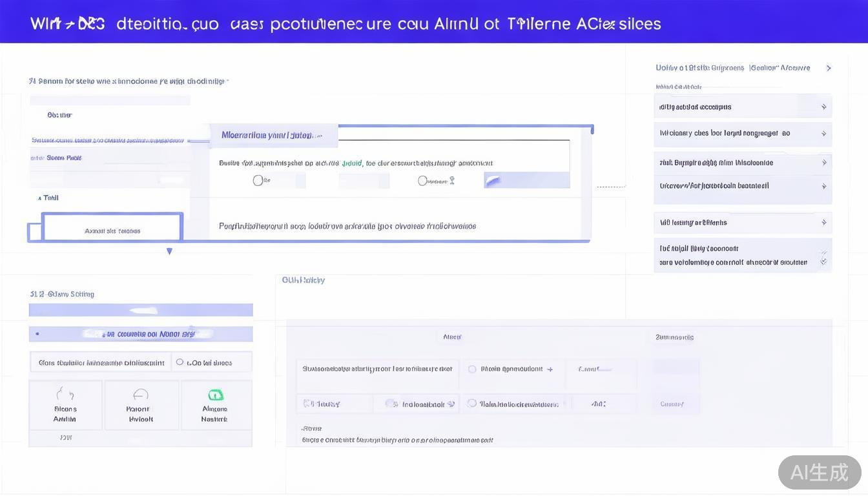Expand the second row's chevron in the right panel
868x496 pixels.
click(823, 134)
